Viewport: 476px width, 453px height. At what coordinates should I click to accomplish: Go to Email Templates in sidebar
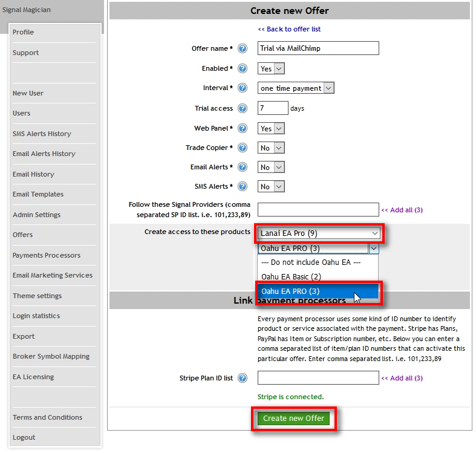click(x=38, y=194)
